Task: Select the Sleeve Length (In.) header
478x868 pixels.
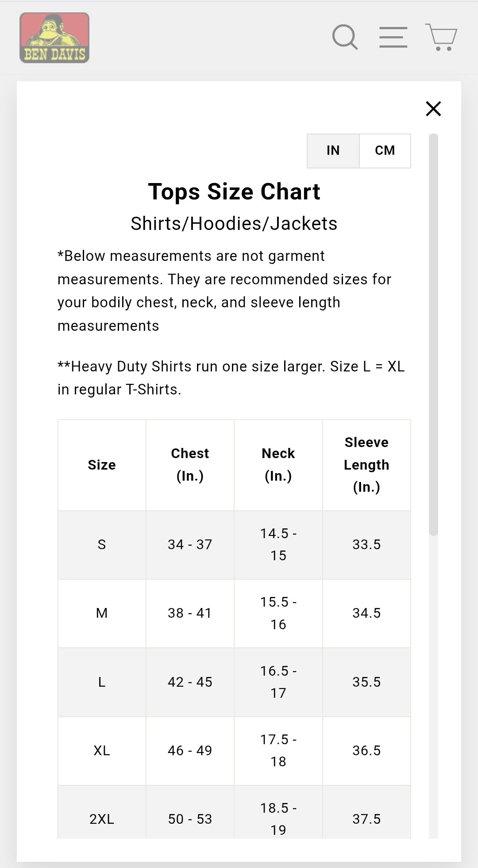Action: [x=366, y=465]
